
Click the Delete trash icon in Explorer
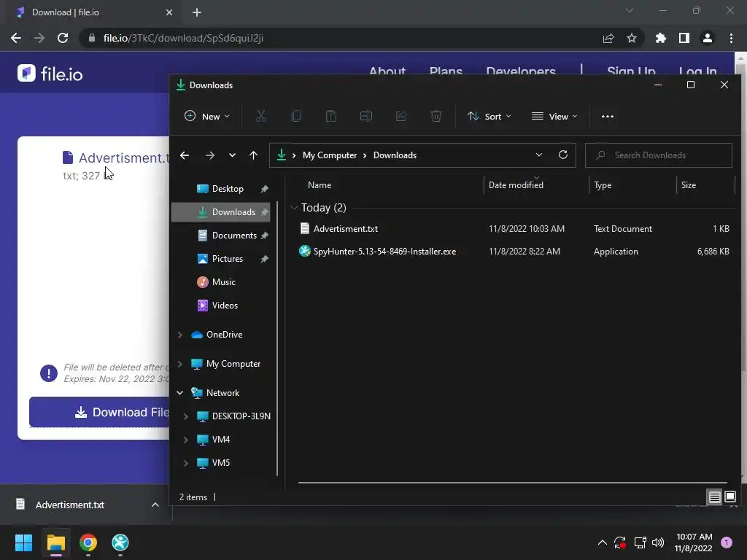[x=436, y=116]
